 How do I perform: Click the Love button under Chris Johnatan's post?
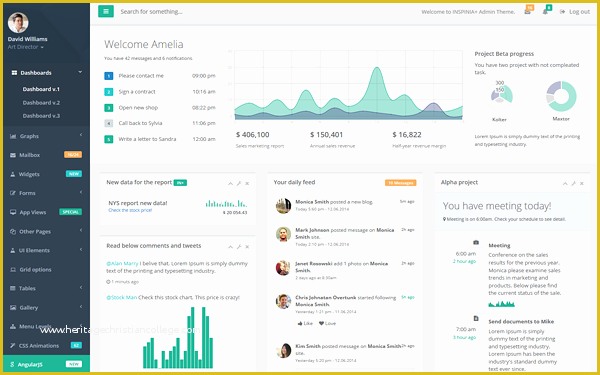coord(327,323)
